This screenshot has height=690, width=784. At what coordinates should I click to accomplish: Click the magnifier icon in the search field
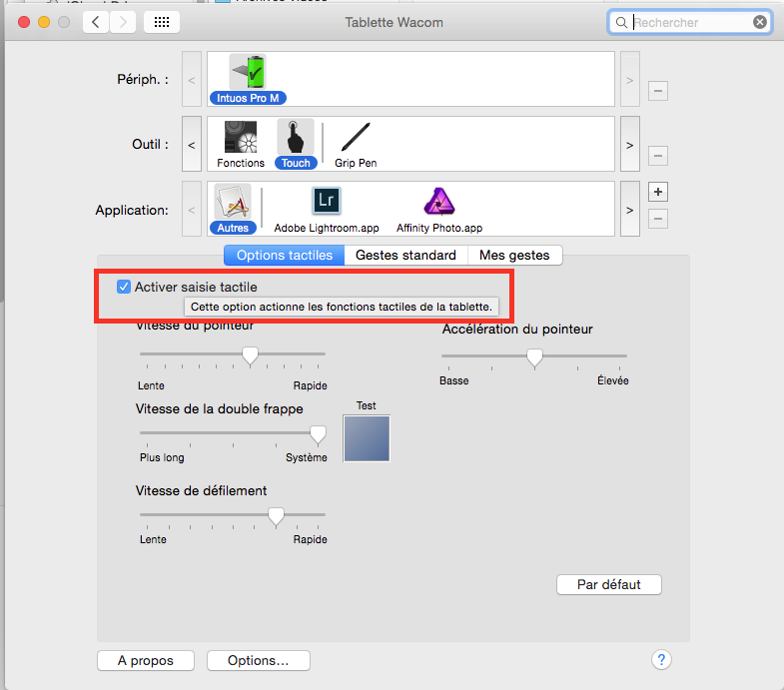pos(621,23)
